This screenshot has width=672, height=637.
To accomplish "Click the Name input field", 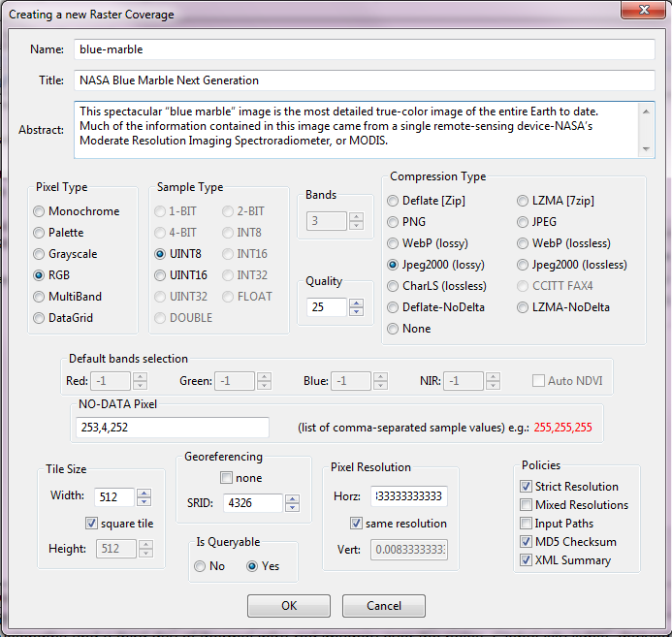I will (365, 49).
